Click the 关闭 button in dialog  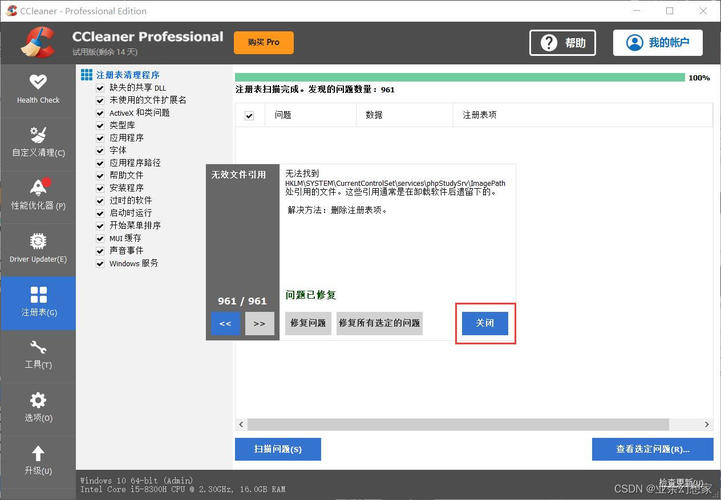point(485,323)
